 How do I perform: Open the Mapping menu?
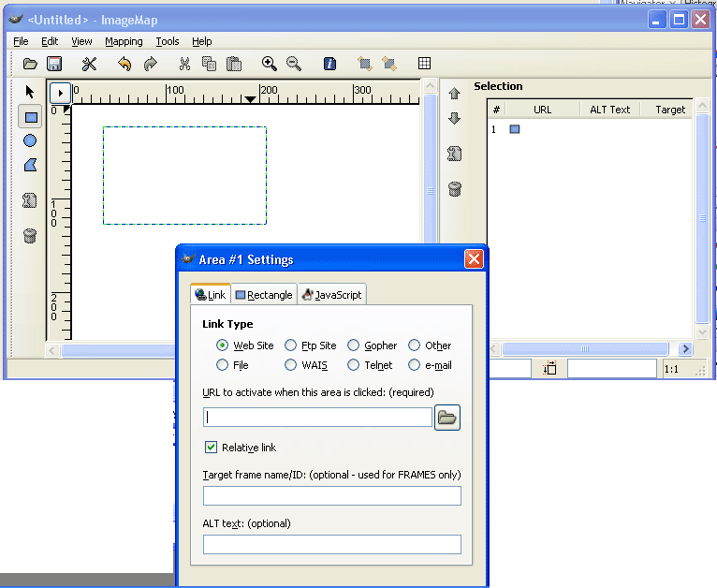pos(124,41)
